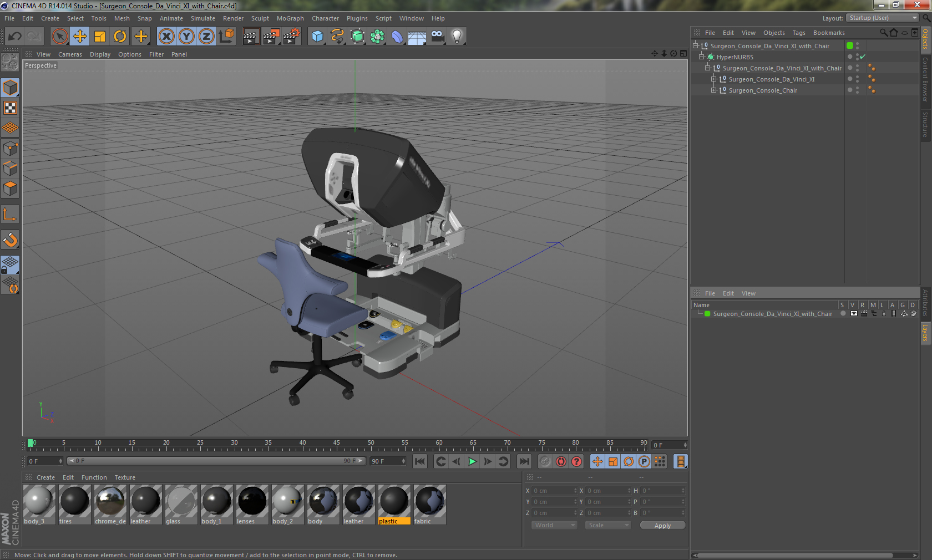This screenshot has width=932, height=560.
Task: Go to end of animation
Action: click(524, 461)
